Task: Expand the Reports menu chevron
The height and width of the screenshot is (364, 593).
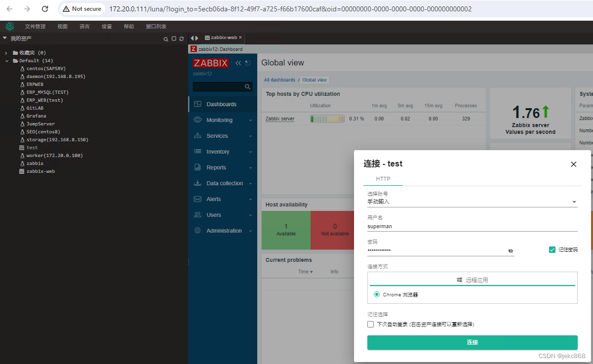Action: click(x=250, y=167)
